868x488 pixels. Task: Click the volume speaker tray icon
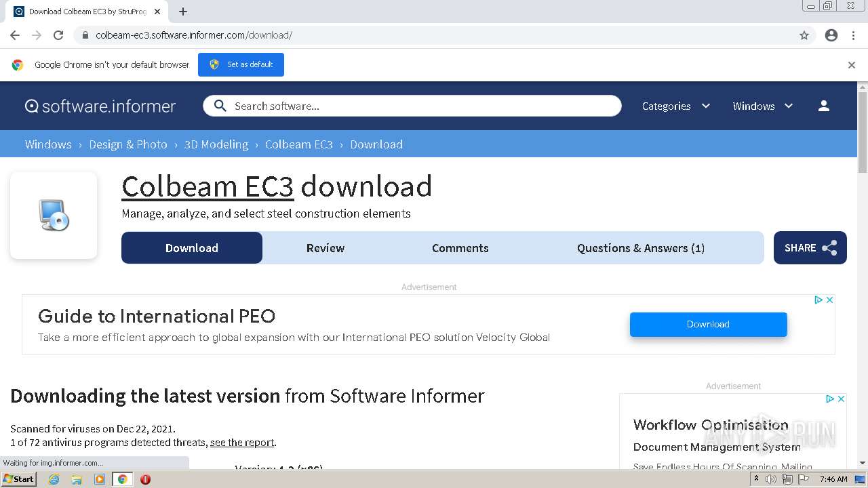pos(771,479)
